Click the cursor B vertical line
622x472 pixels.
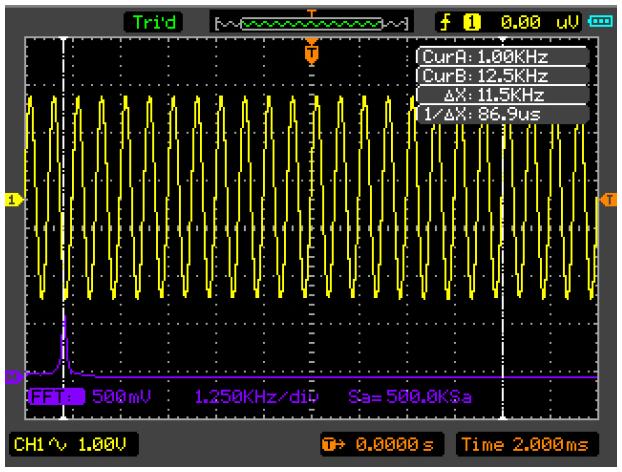[x=503, y=228]
